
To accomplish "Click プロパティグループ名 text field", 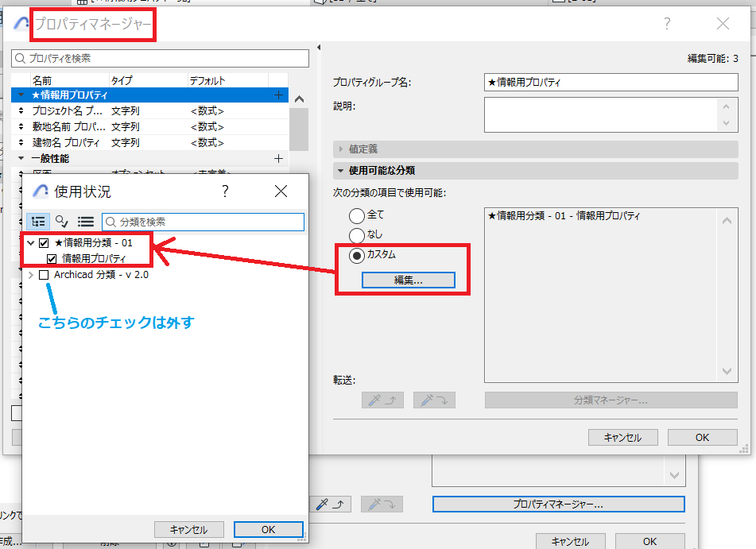I will (x=611, y=82).
